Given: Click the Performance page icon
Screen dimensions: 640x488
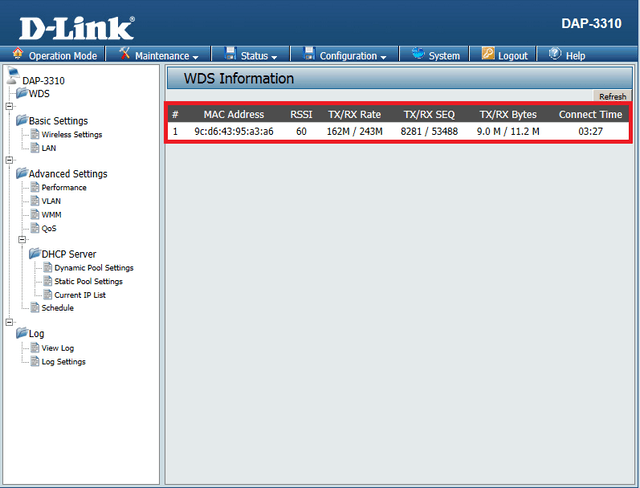Looking at the screenshot, I should click(35, 187).
